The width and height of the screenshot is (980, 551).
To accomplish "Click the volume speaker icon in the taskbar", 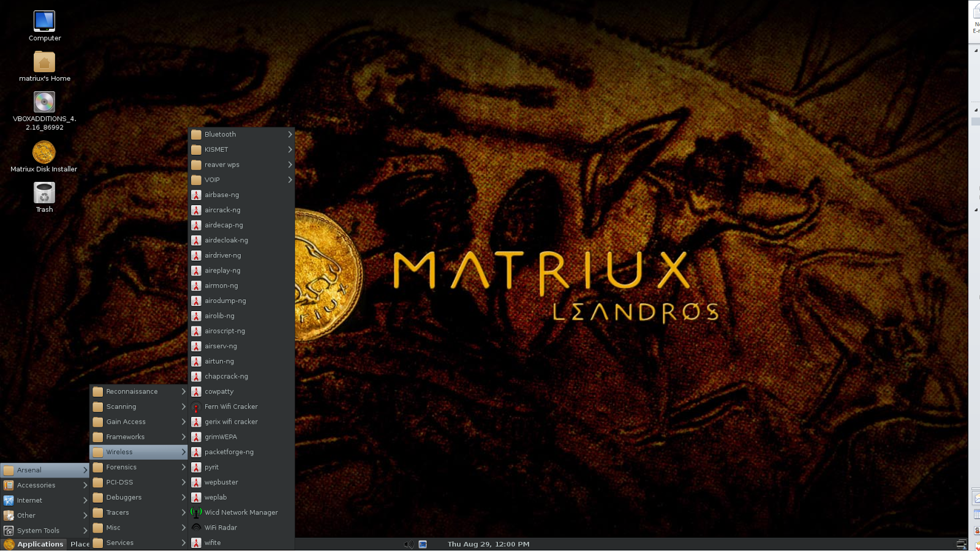I will [407, 544].
